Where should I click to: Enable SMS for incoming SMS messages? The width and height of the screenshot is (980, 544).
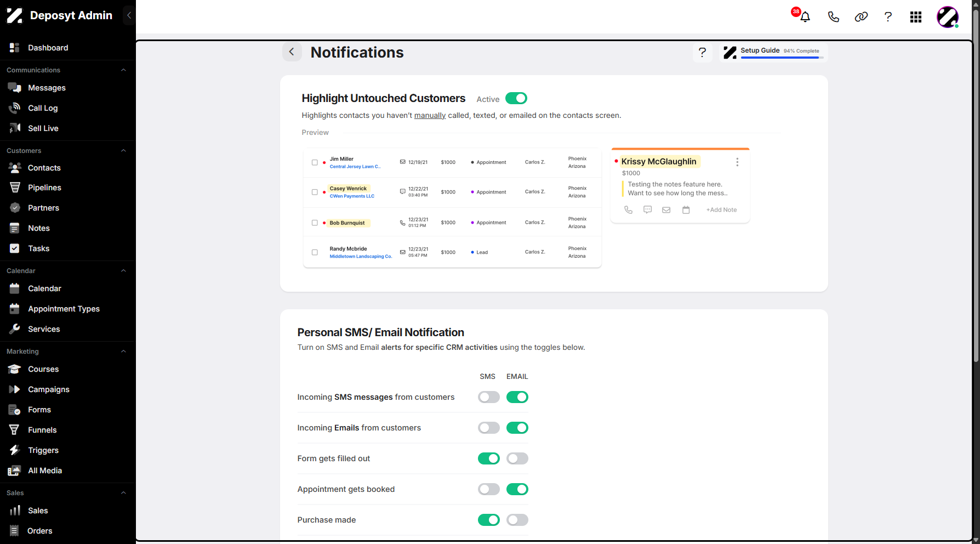(x=488, y=397)
